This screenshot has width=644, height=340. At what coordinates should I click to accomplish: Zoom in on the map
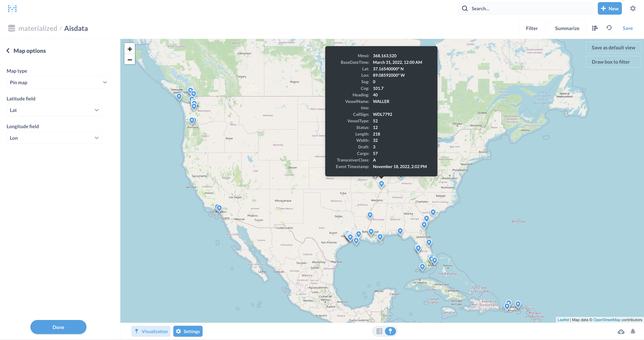[129, 49]
